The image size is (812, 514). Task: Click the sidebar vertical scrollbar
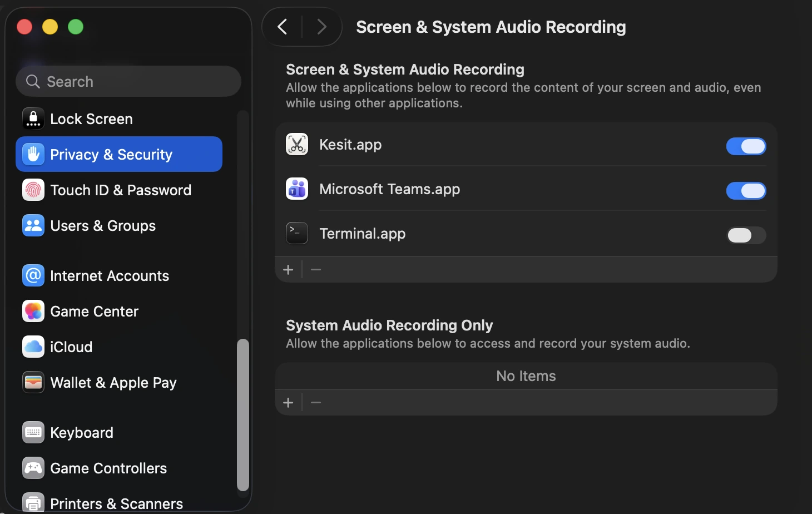242,414
